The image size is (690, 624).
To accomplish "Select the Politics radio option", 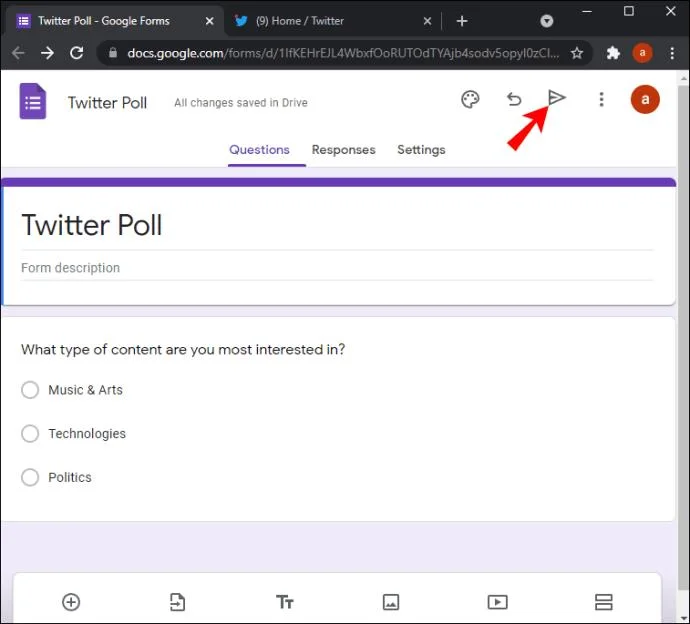I will coord(30,477).
